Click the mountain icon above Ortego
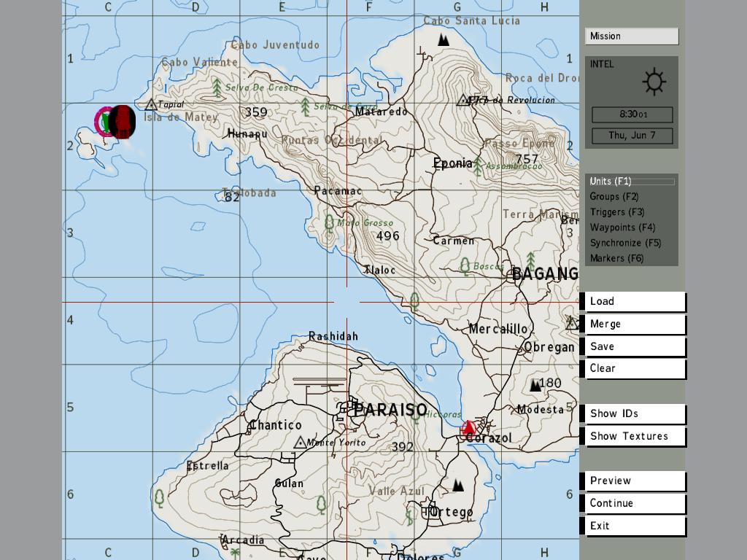Screen dimensions: 747x560 click(x=458, y=485)
